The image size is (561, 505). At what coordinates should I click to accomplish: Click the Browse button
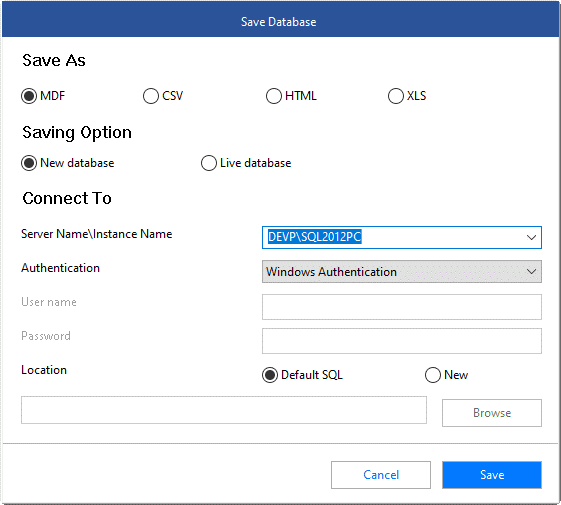(492, 413)
